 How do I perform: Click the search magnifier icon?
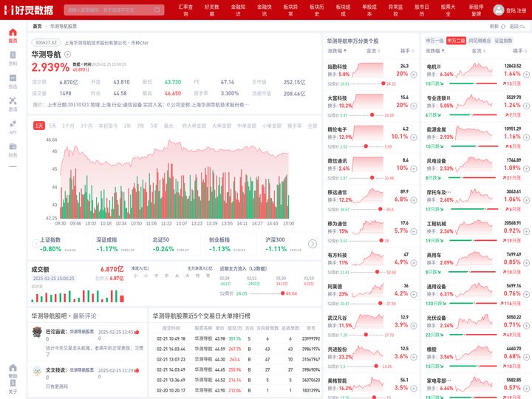point(157,10)
